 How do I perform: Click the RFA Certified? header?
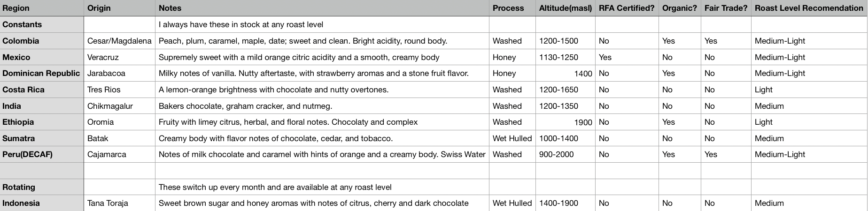coord(627,8)
